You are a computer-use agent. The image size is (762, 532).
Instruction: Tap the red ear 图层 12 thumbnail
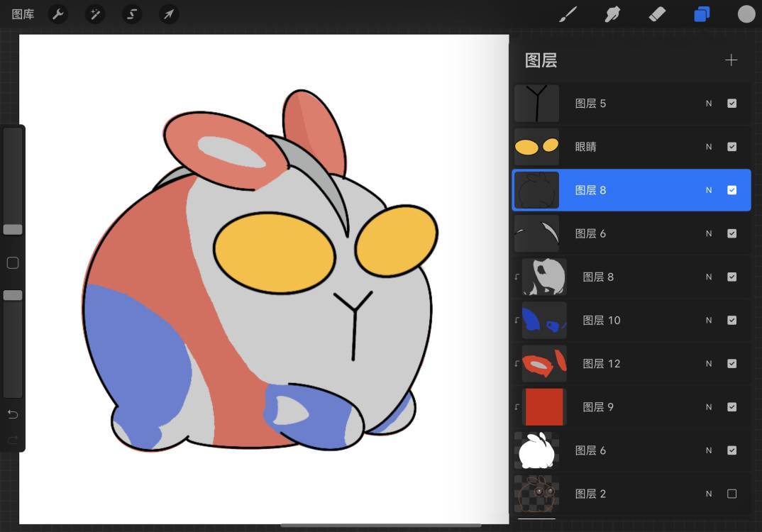544,363
